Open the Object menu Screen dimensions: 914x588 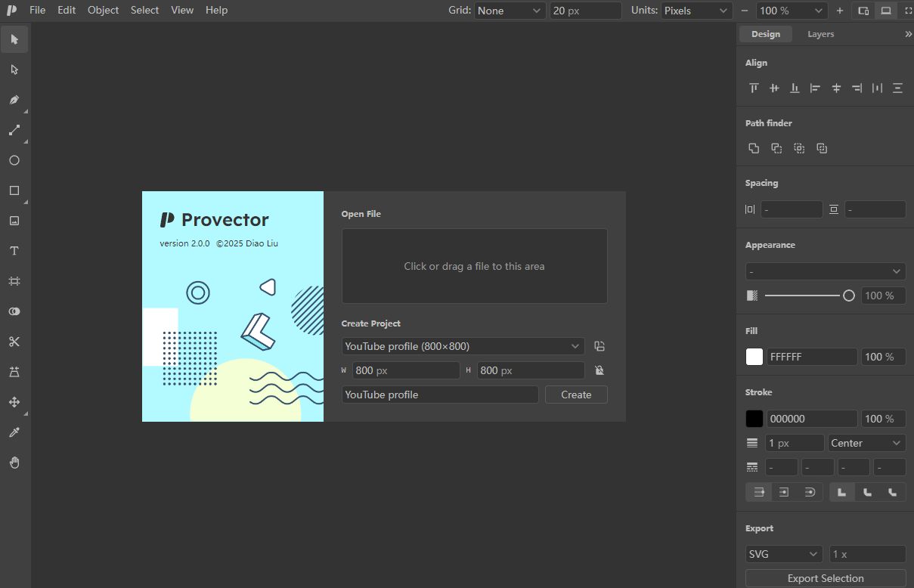(x=104, y=10)
